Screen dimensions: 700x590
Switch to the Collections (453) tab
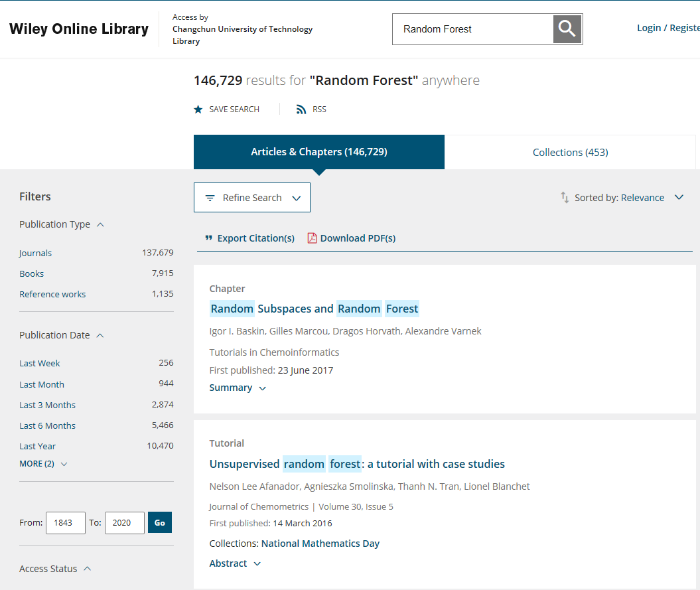(570, 152)
